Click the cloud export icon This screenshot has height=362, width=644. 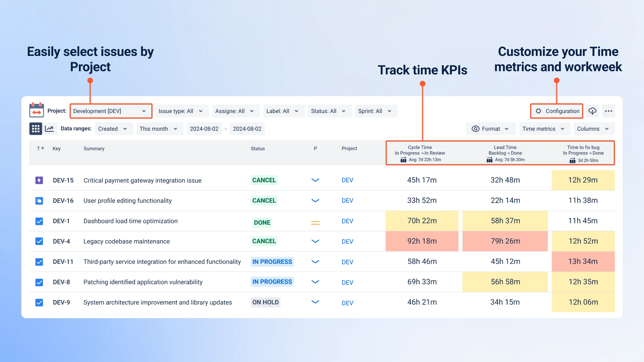pyautogui.click(x=592, y=111)
